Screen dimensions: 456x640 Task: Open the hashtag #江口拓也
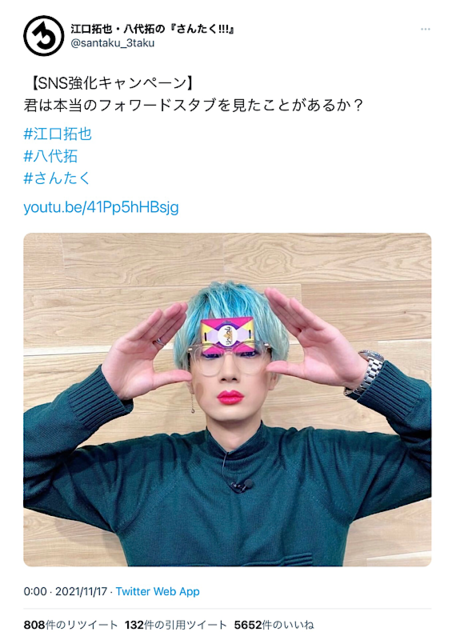pos(58,134)
